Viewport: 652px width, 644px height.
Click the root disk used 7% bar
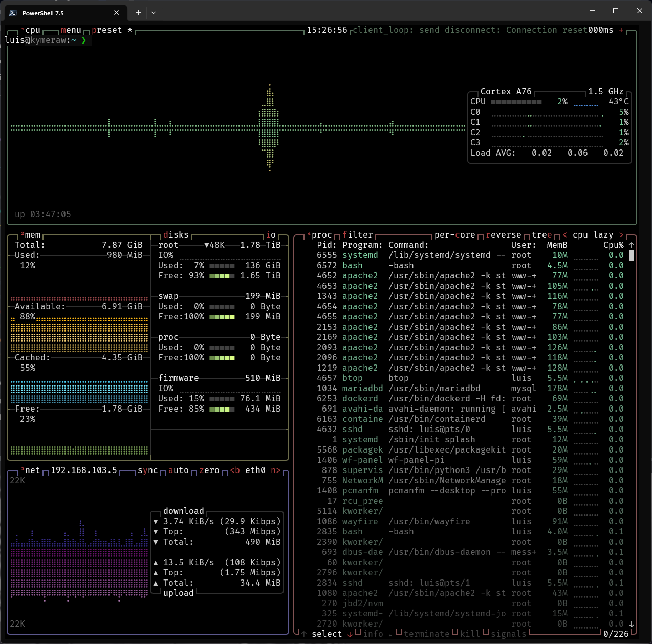pyautogui.click(x=222, y=266)
